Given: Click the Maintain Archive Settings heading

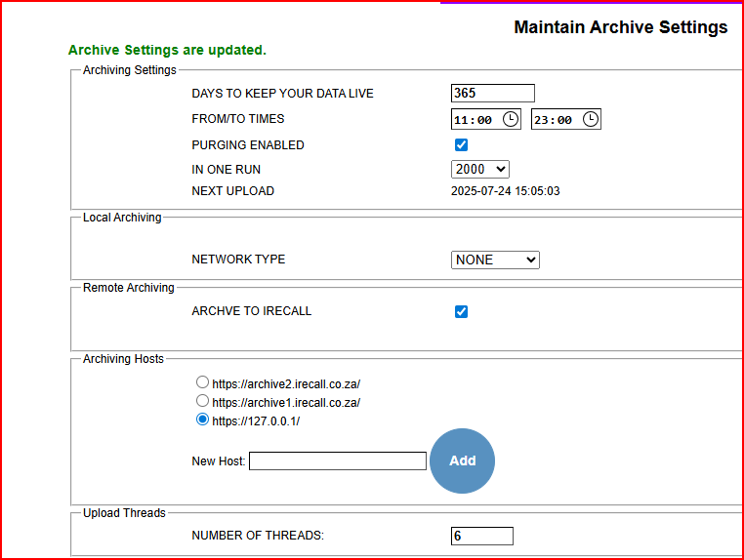Looking at the screenshot, I should click(620, 27).
